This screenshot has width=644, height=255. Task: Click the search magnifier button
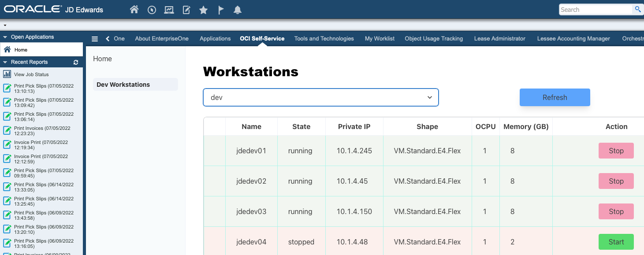click(x=637, y=9)
